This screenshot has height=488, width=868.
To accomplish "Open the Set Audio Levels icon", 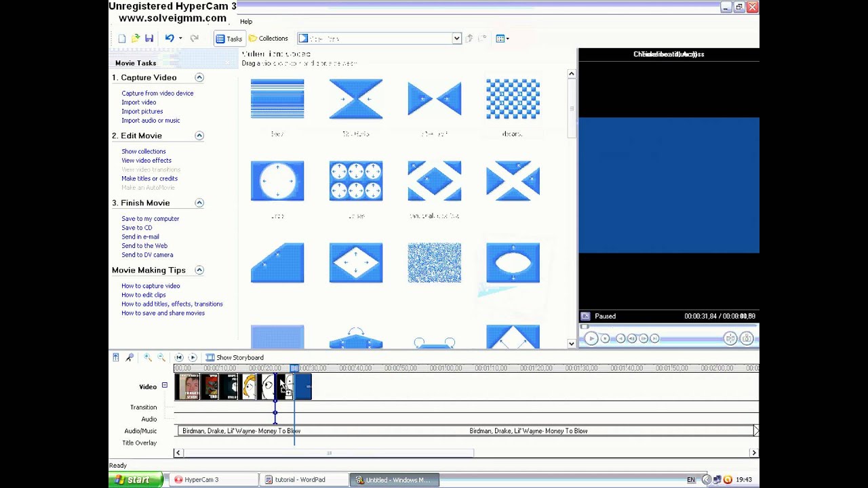I will coord(116,357).
